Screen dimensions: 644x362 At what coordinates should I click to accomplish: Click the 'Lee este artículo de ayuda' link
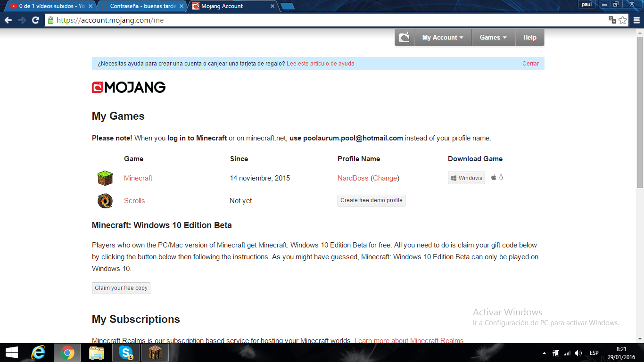(x=320, y=64)
